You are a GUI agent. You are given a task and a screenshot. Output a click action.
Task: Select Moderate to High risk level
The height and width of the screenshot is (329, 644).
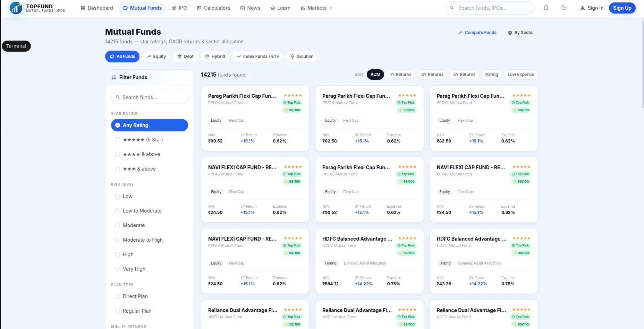pos(150,240)
